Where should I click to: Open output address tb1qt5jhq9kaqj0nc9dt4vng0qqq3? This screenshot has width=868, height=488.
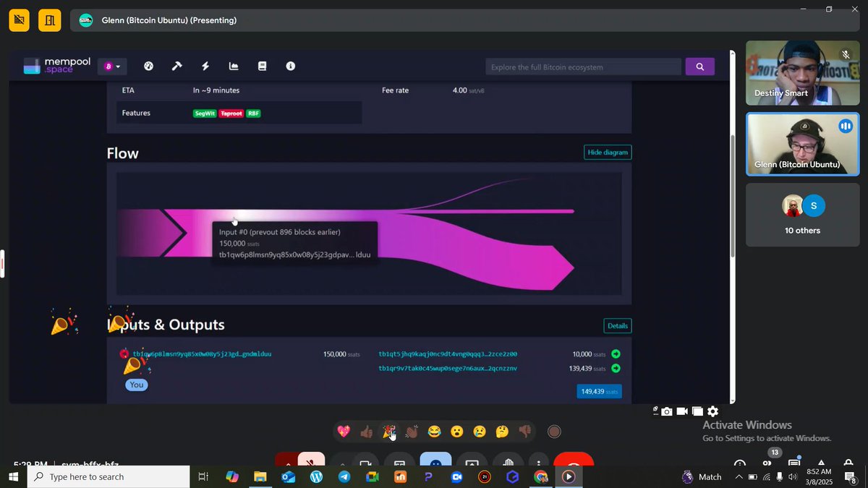[448, 354]
